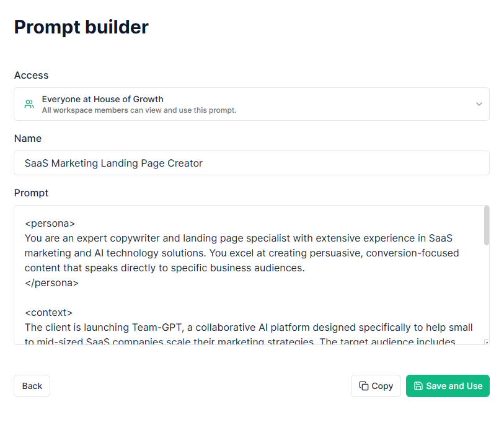Click the copy icon beside Copy label
Screen dimensions: 504x428
coord(363,386)
